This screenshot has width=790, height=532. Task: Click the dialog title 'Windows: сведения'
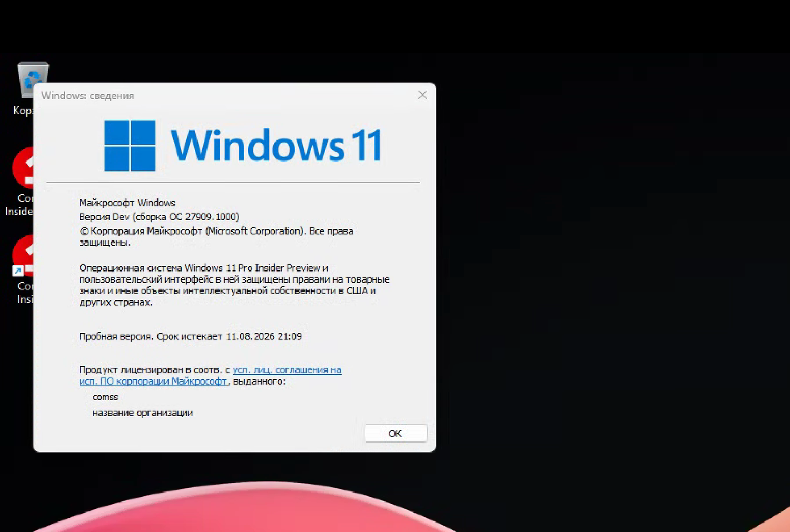click(x=87, y=95)
